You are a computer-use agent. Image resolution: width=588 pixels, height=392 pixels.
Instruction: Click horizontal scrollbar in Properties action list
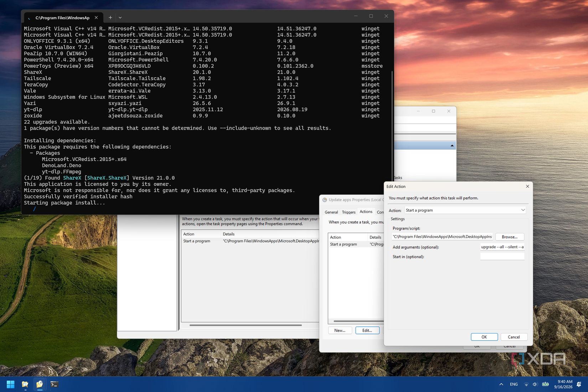[x=359, y=321]
